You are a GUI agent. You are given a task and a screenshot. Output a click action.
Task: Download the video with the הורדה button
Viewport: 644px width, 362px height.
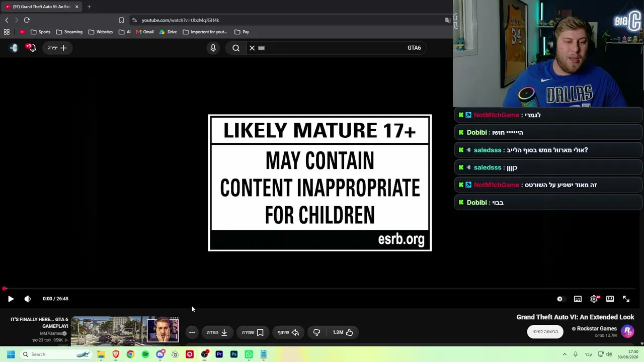217,332
